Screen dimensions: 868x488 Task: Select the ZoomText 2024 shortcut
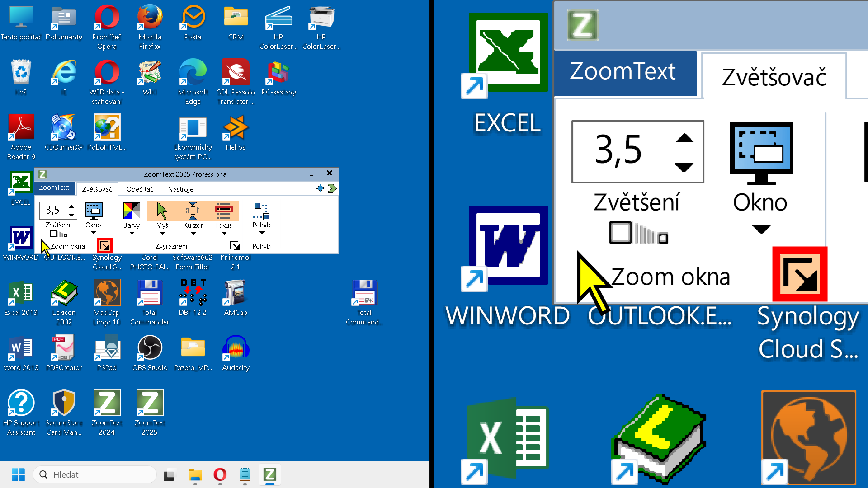click(107, 412)
